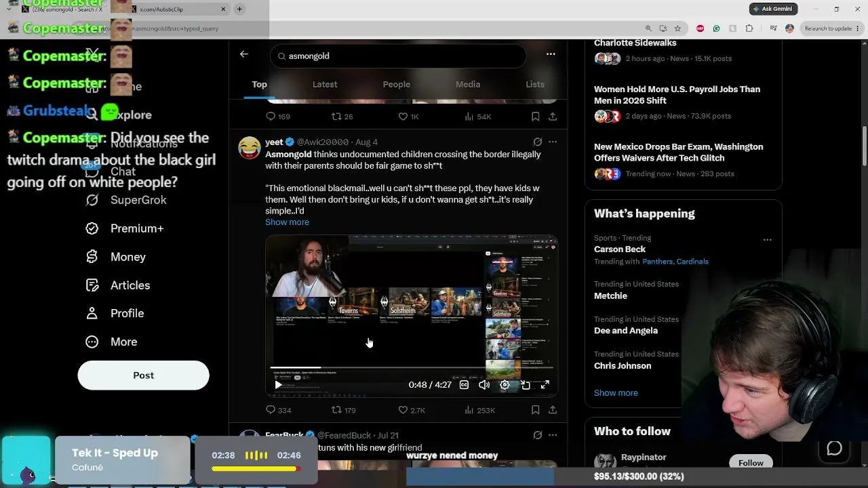Switch to the Top results tab

pyautogui.click(x=260, y=84)
